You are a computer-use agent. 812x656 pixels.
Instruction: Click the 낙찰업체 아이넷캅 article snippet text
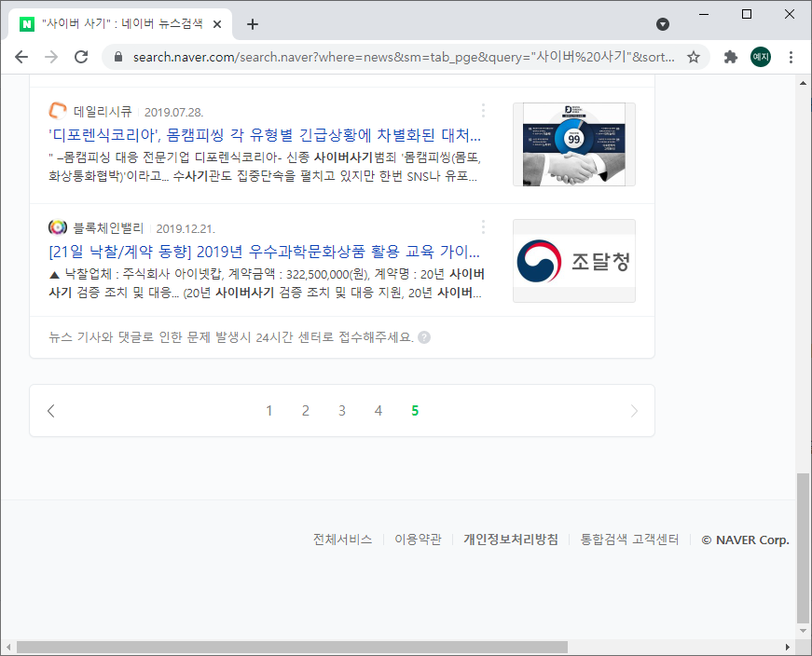coord(267,283)
